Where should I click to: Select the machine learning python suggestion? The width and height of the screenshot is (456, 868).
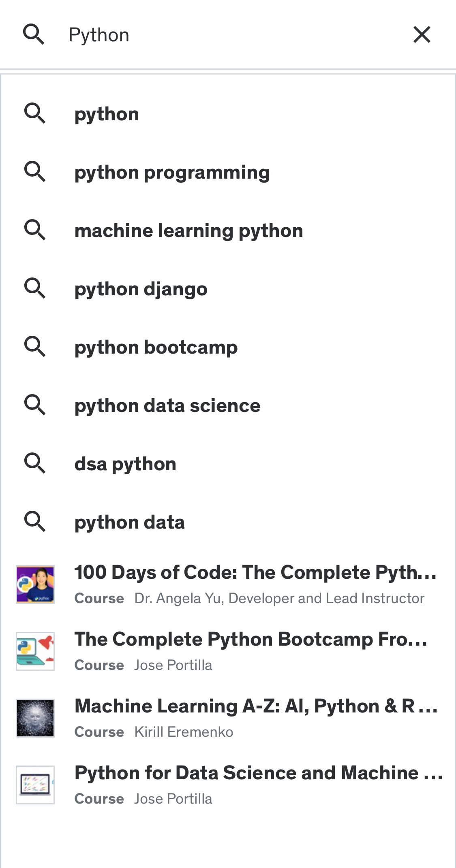click(188, 230)
